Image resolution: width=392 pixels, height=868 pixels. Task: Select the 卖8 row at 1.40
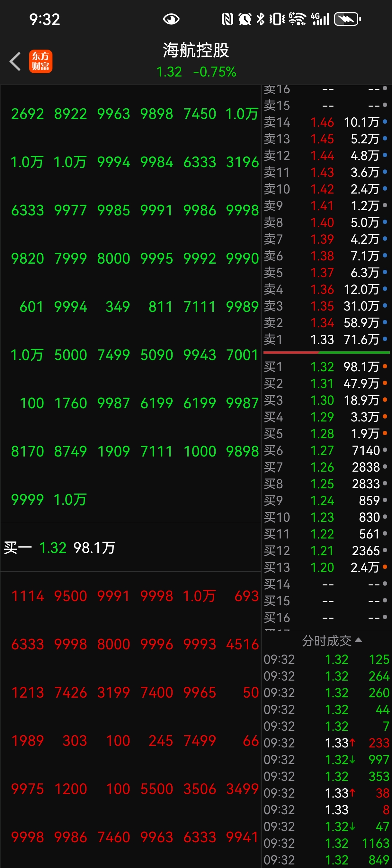coord(326,222)
